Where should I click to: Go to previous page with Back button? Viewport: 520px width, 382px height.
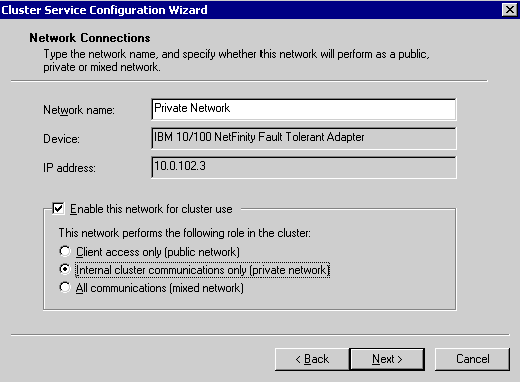point(312,359)
